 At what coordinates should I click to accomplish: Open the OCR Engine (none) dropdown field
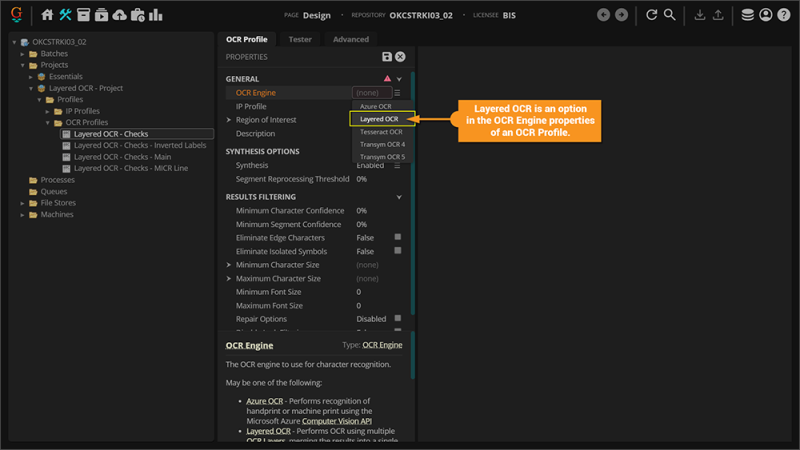tap(372, 93)
